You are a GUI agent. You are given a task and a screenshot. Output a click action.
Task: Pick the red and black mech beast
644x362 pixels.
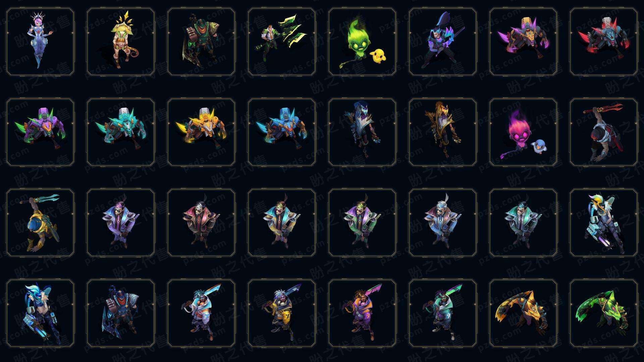[x=604, y=42]
